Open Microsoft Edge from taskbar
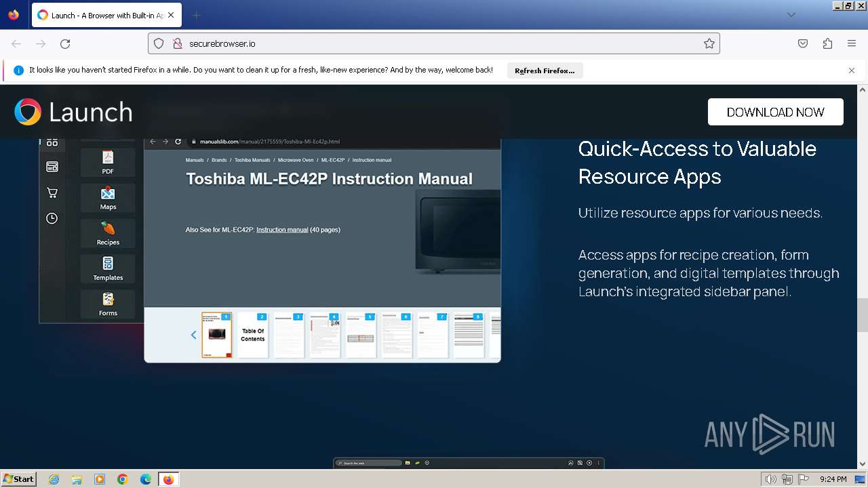Image resolution: width=868 pixels, height=488 pixels. [x=146, y=479]
